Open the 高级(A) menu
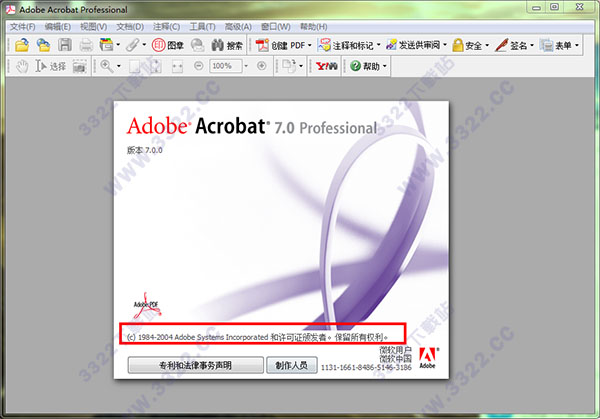The image size is (600, 419). [x=238, y=27]
